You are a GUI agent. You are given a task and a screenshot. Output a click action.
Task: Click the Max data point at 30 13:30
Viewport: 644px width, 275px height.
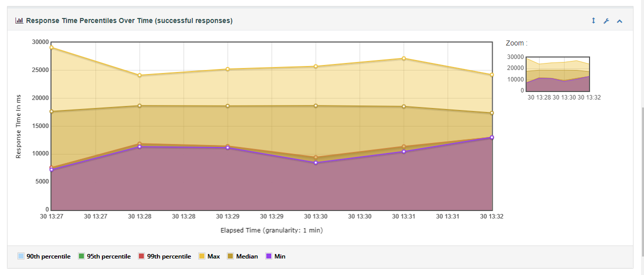316,66
